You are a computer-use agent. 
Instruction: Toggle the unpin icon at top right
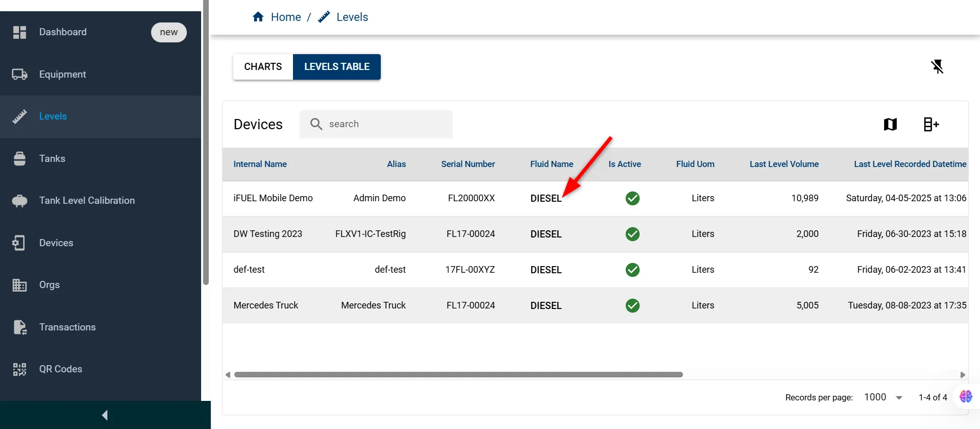point(937,66)
